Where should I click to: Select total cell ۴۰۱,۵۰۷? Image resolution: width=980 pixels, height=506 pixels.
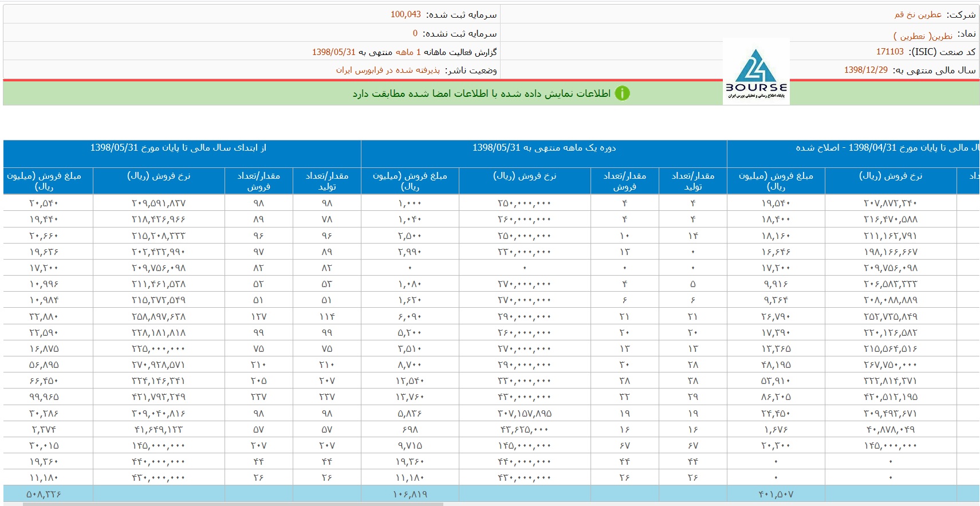776,494
